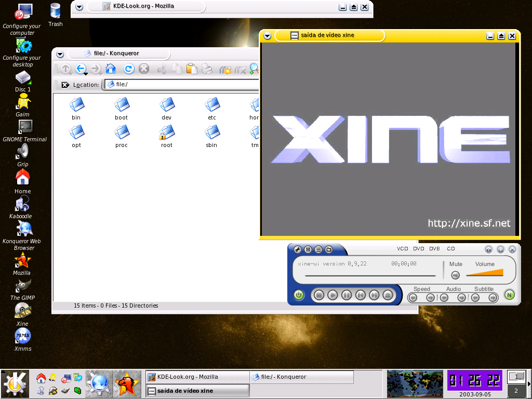
Task: Click the Cut scissors icon in Konqueror
Action: (162, 69)
